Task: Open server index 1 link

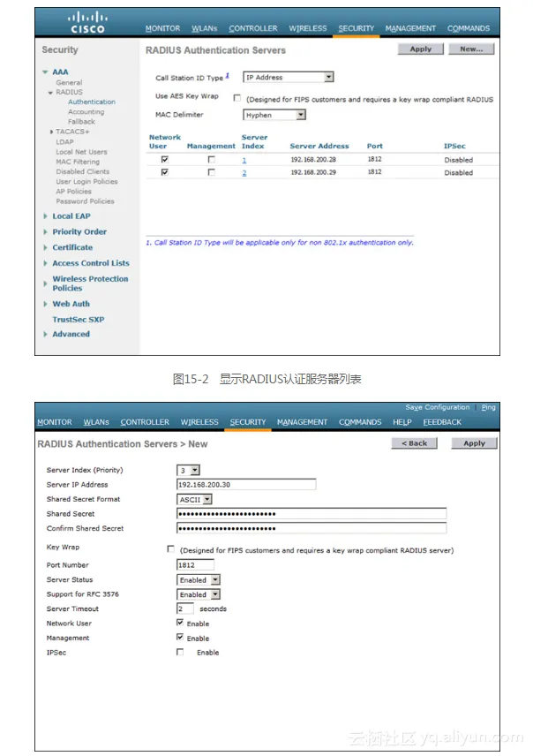Action: point(244,160)
